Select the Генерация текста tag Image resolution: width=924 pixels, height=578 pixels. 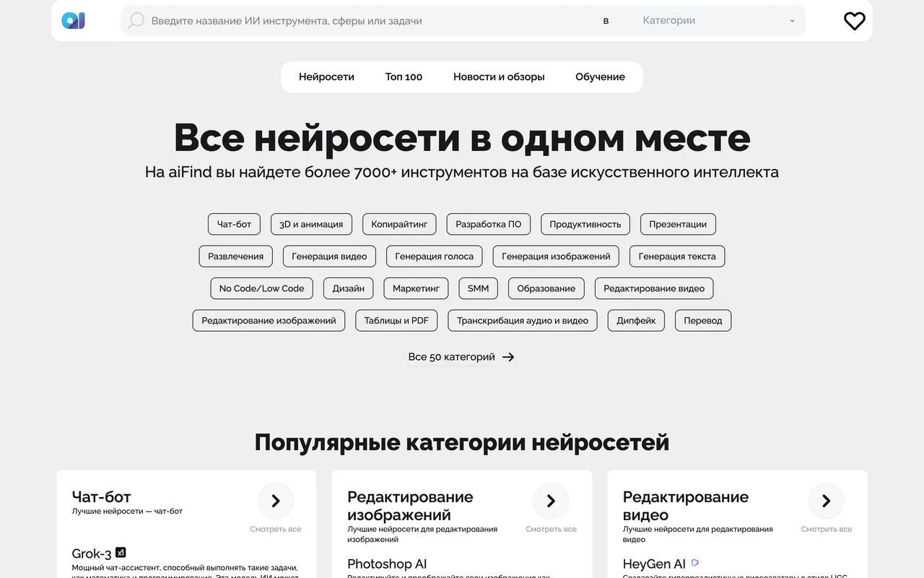677,256
